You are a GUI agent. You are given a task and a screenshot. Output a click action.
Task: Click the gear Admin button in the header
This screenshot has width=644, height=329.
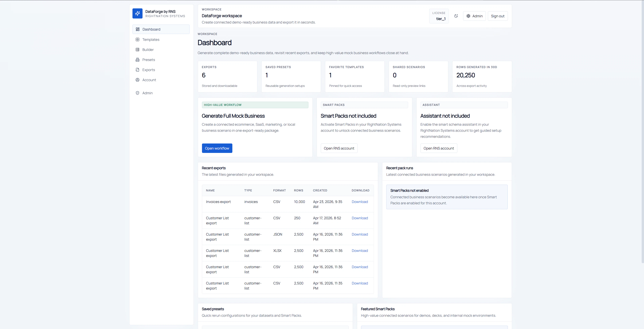tap(474, 16)
